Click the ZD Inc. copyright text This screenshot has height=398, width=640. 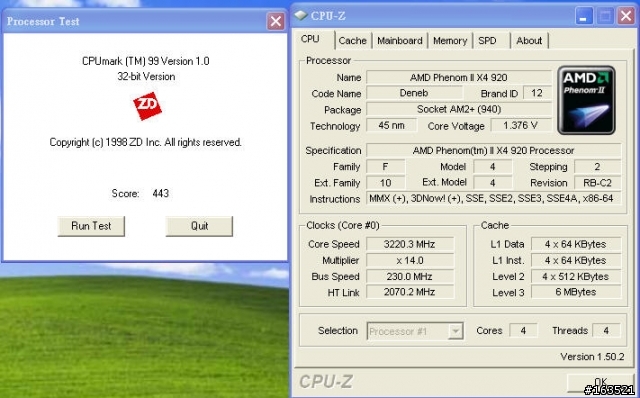tap(146, 142)
